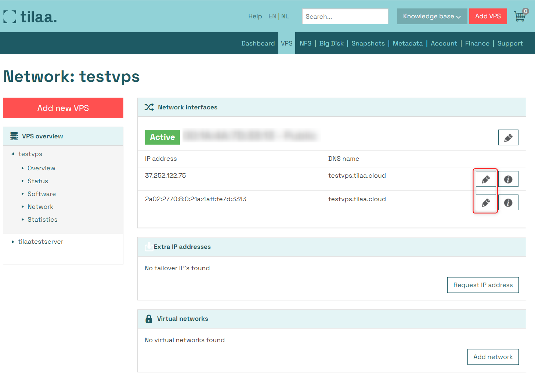
Task: Click the 'Network: testvps' page heading
Action: click(72, 76)
